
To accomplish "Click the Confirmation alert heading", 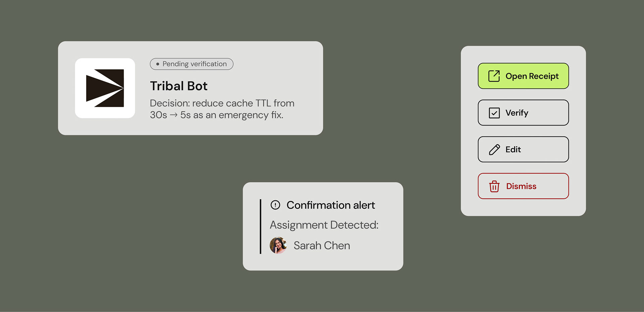I will pyautogui.click(x=330, y=205).
